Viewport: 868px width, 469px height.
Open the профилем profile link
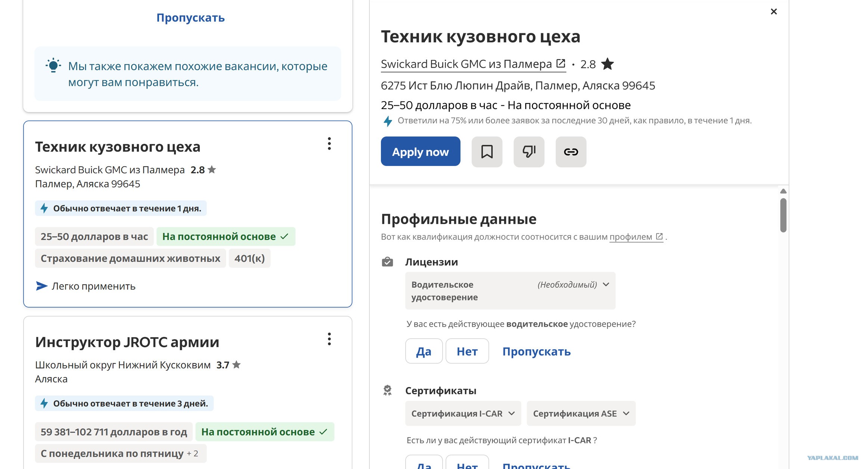click(636, 237)
